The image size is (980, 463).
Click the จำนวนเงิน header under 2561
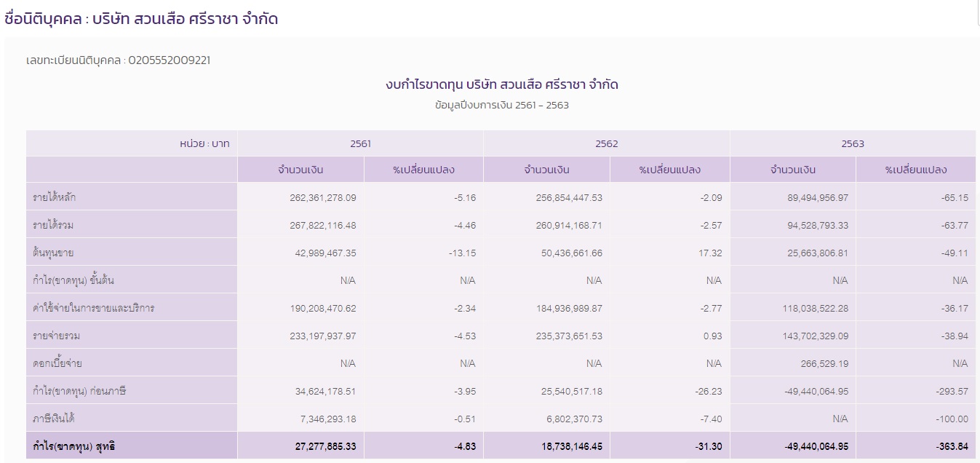point(301,169)
